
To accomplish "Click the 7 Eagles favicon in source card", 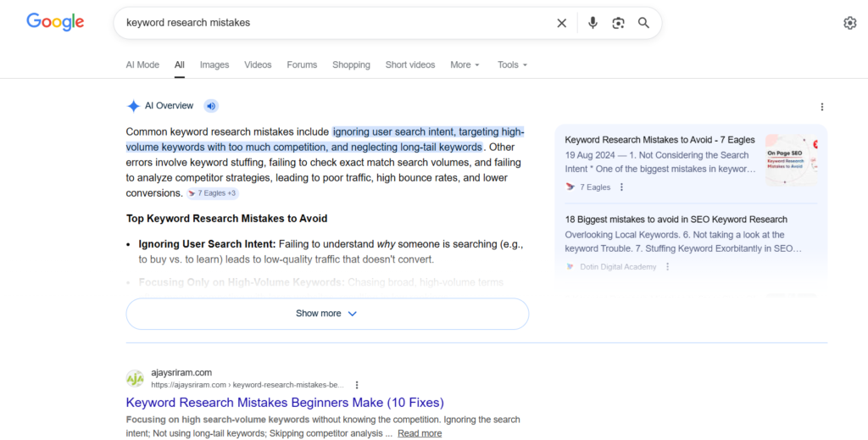I will point(570,187).
